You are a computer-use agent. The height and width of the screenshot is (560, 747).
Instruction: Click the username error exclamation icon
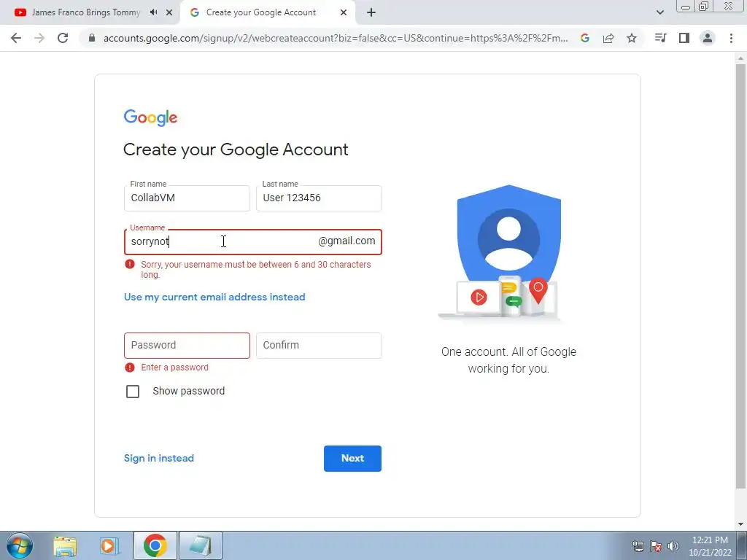coord(130,264)
